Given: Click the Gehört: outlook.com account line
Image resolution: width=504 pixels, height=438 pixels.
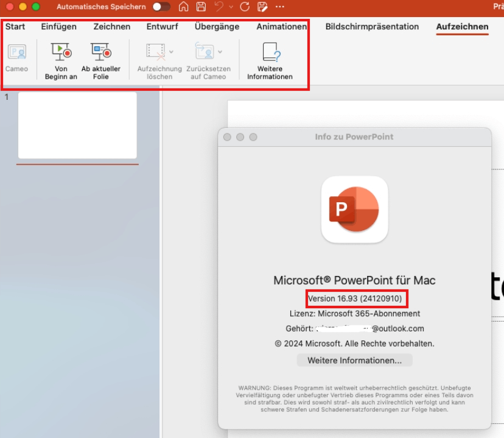Looking at the screenshot, I should [355, 328].
